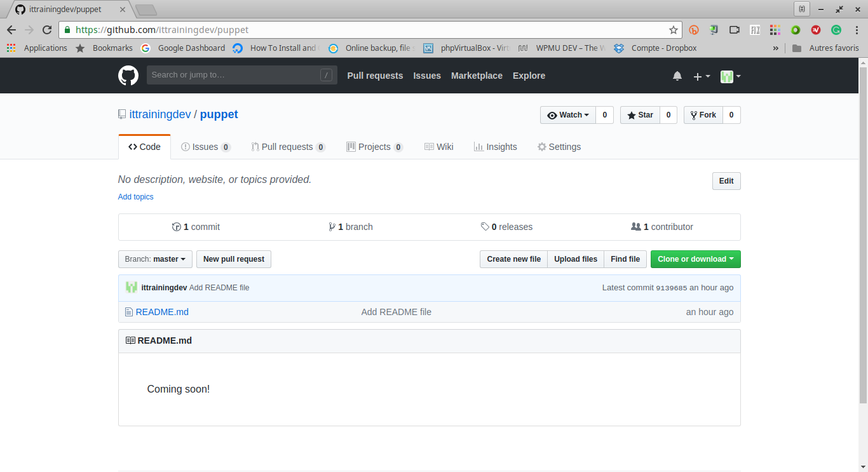Switch to the Projects tab
The image size is (868, 472).
[375, 147]
